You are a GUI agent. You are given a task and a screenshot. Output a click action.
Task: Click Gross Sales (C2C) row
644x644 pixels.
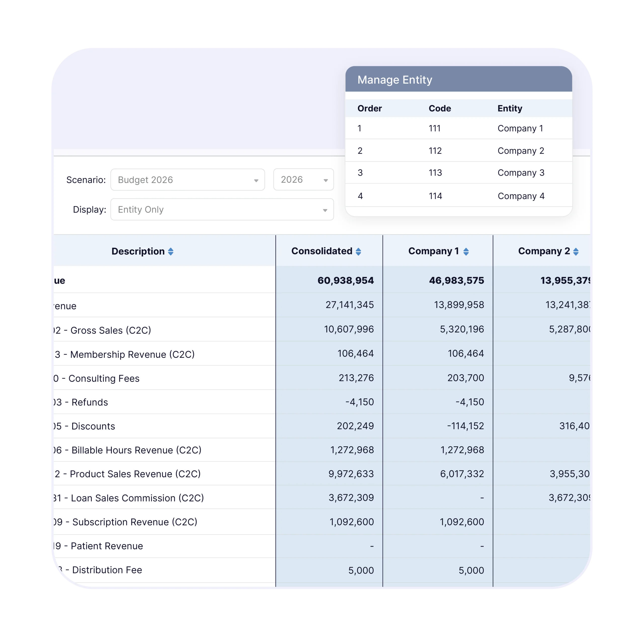pyautogui.click(x=111, y=330)
